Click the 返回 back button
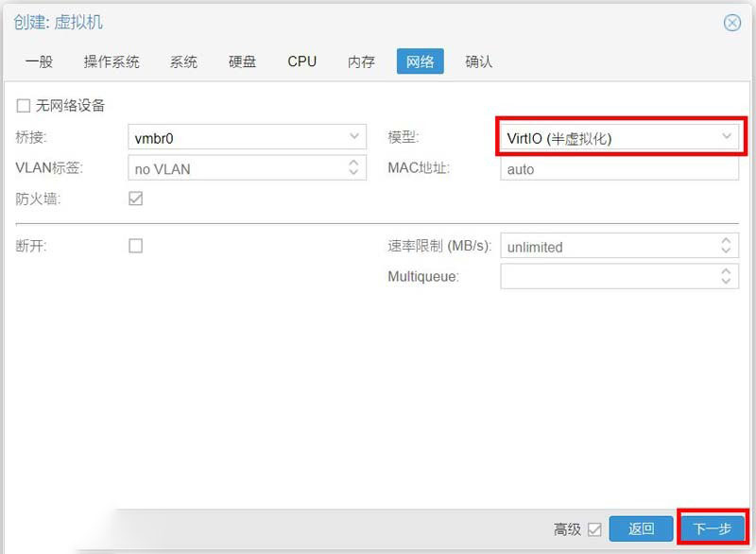Viewport: 756px width, 554px height. (642, 528)
